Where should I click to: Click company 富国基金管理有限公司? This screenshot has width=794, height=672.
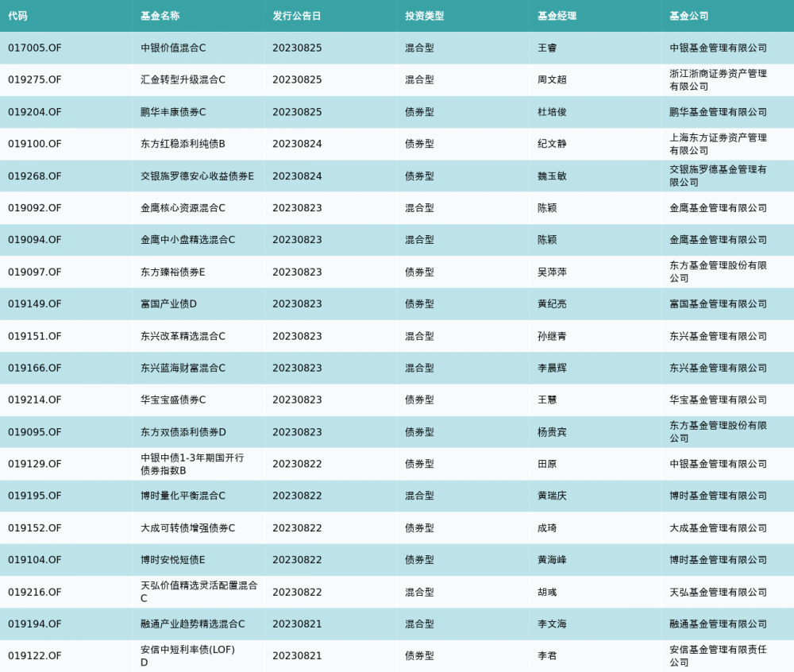[718, 304]
